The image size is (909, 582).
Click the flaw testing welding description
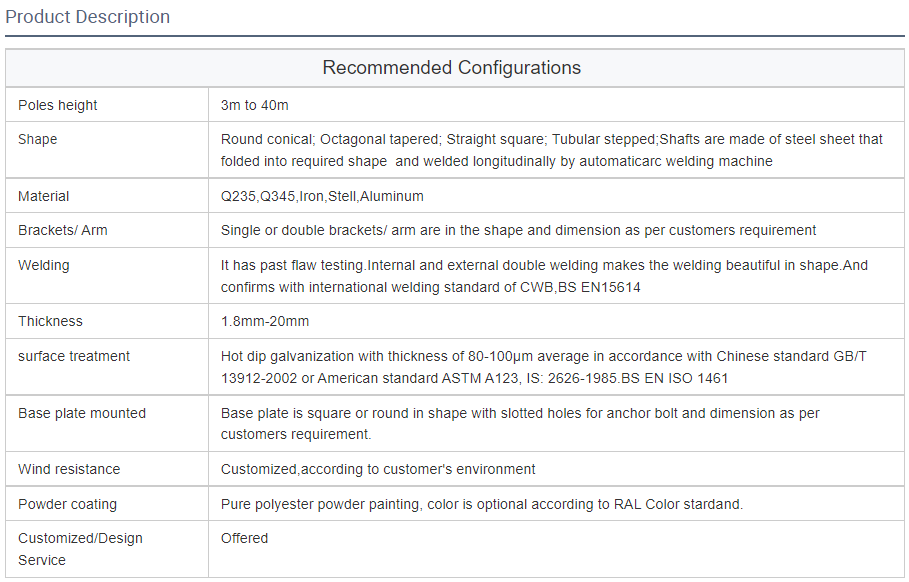544,276
